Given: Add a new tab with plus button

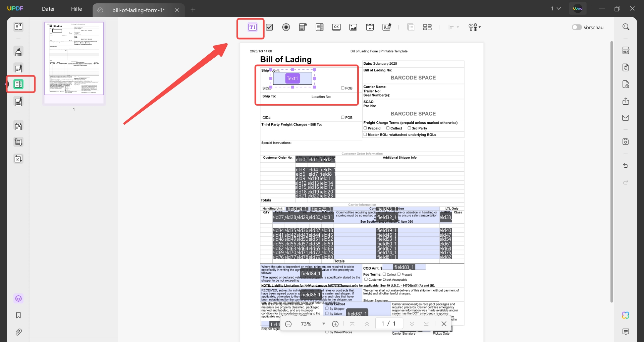Looking at the screenshot, I should [x=193, y=10].
